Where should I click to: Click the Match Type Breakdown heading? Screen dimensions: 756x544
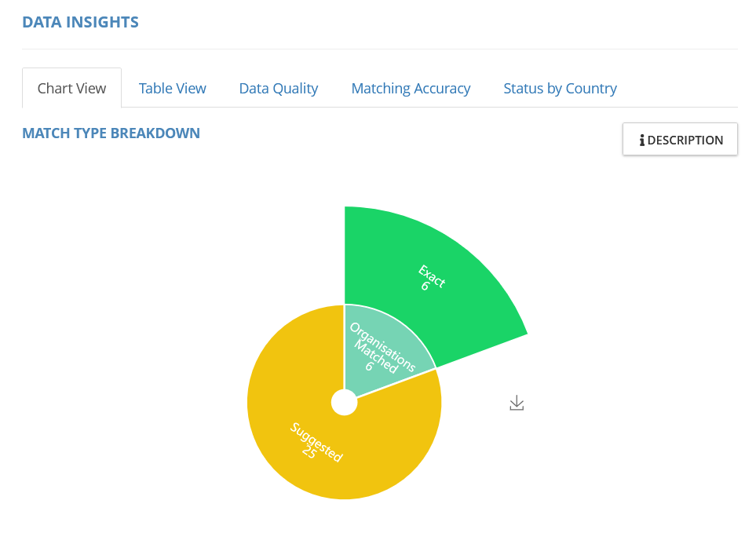point(111,133)
